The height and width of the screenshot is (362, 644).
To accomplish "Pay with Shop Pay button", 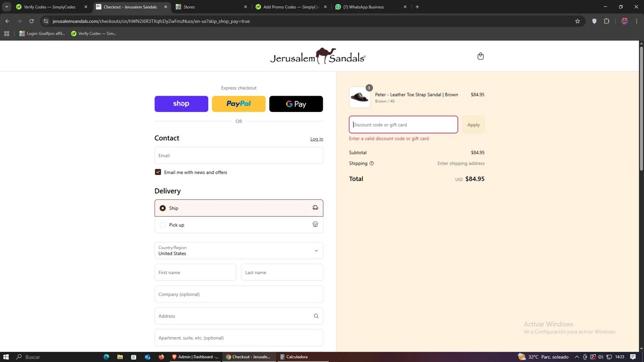I will coord(181,104).
